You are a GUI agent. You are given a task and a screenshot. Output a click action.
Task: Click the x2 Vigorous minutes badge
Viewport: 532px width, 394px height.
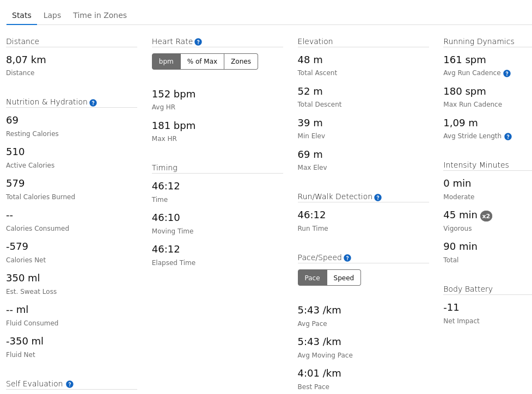(x=486, y=216)
